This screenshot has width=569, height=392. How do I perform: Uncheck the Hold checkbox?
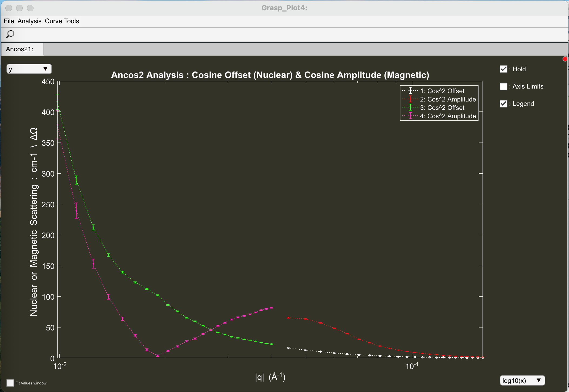pyautogui.click(x=503, y=69)
